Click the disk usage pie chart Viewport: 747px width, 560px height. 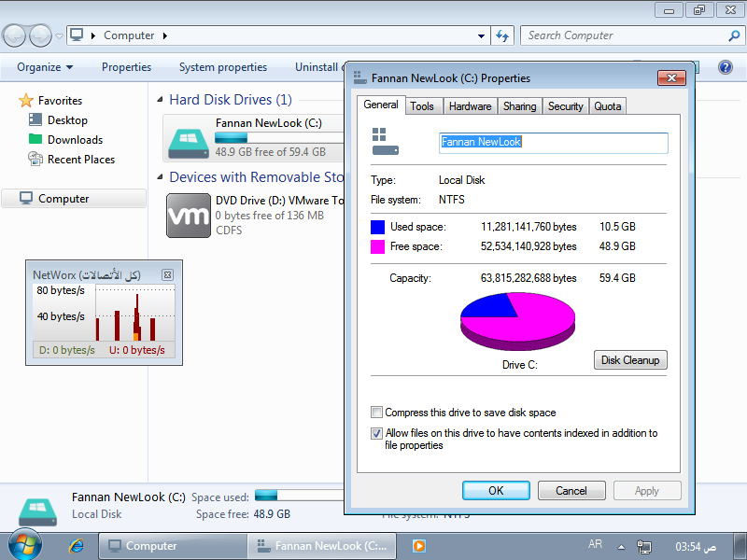(x=518, y=322)
